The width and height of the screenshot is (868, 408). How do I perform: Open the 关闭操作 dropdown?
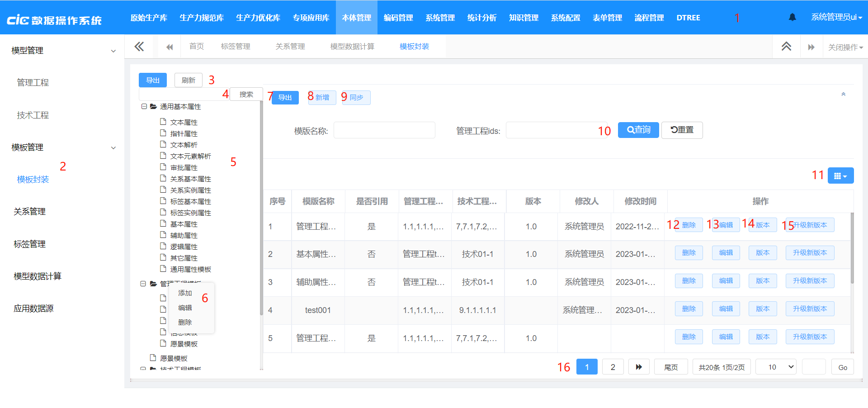tap(845, 47)
